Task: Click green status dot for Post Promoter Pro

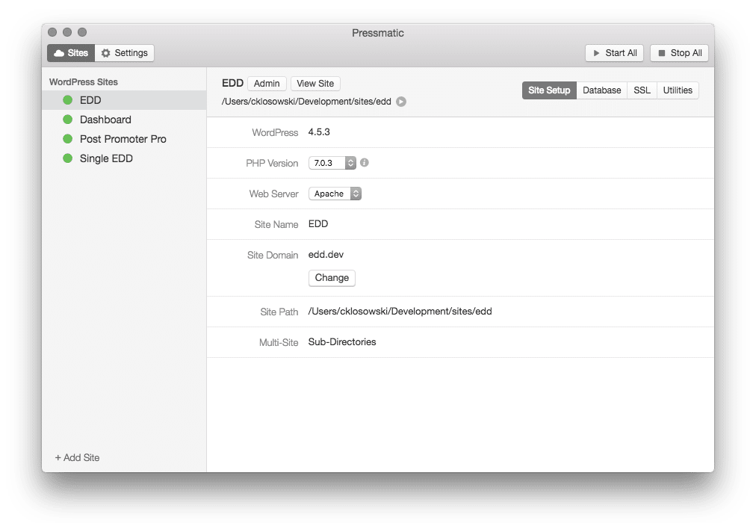Action: [x=67, y=139]
